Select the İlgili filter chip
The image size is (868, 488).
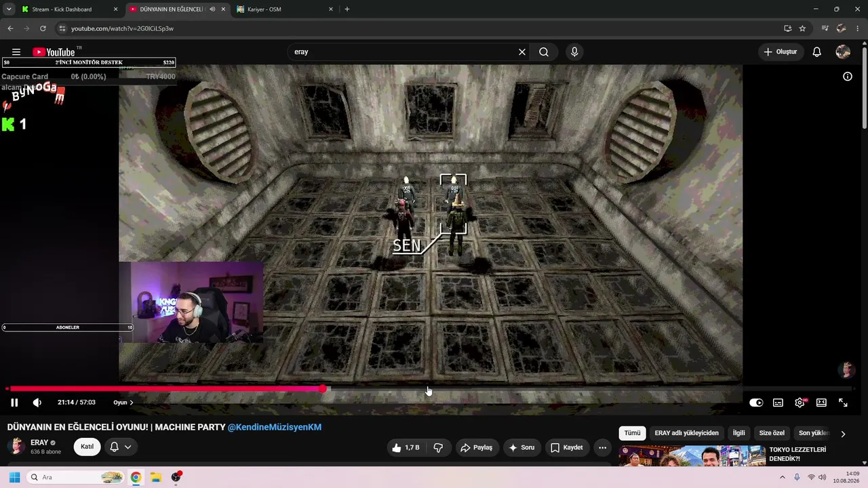738,433
